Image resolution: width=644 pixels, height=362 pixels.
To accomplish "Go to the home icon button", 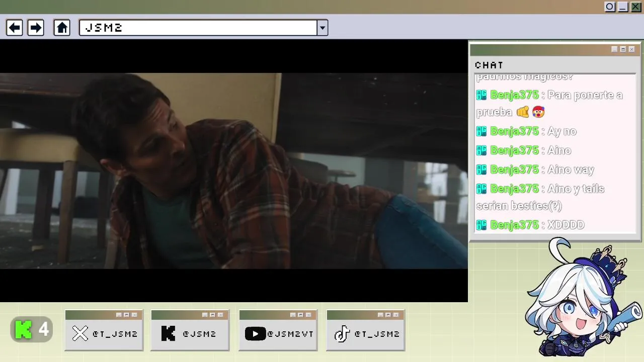I will tap(62, 28).
